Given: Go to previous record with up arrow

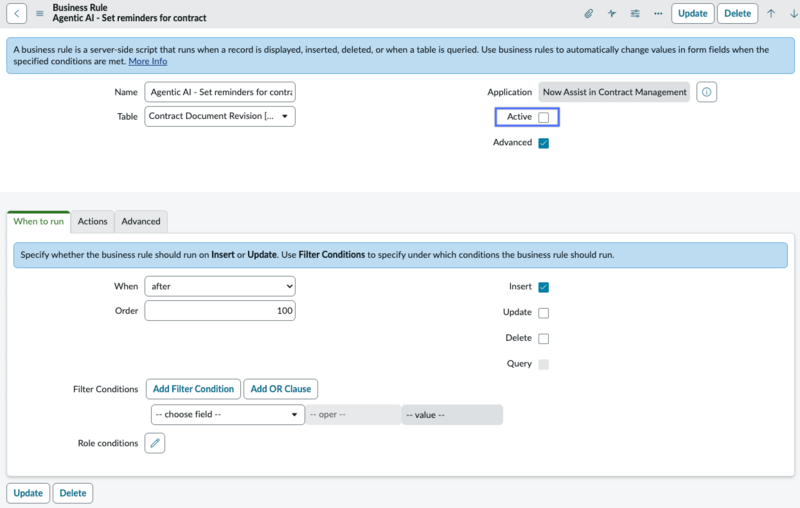Looking at the screenshot, I should (771, 14).
